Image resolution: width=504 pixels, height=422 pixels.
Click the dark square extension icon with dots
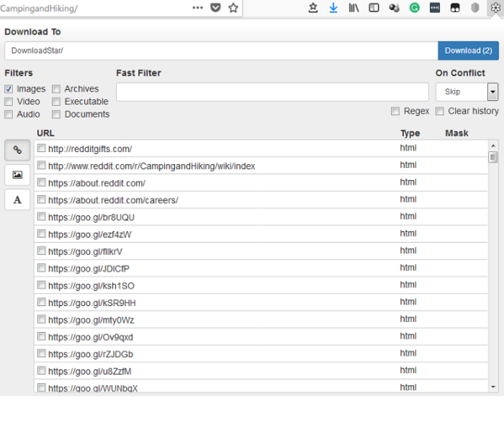(x=435, y=8)
